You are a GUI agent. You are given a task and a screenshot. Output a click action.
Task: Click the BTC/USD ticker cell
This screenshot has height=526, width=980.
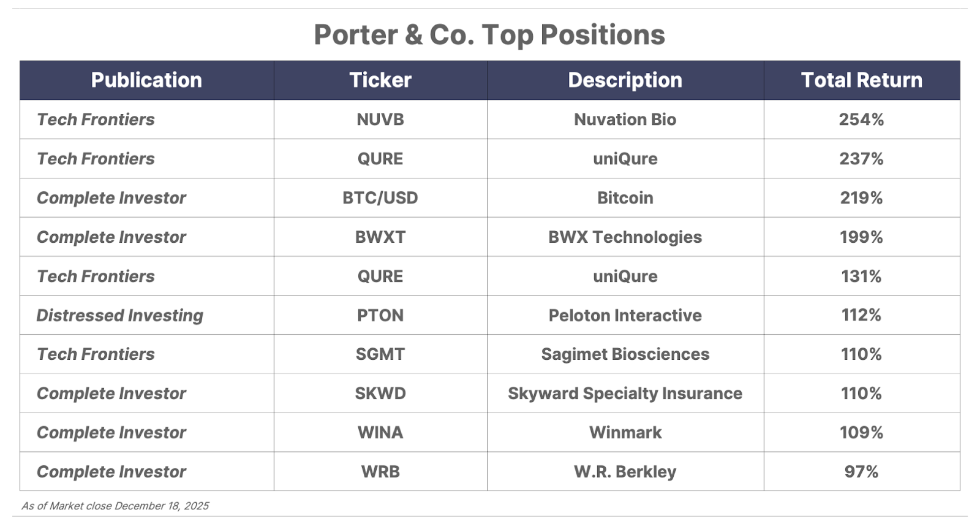[x=380, y=198]
